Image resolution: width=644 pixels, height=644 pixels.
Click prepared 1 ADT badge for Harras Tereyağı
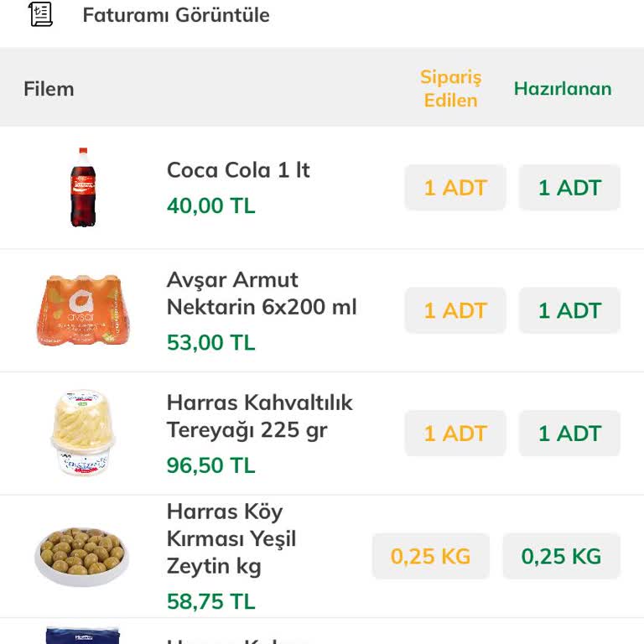(569, 433)
